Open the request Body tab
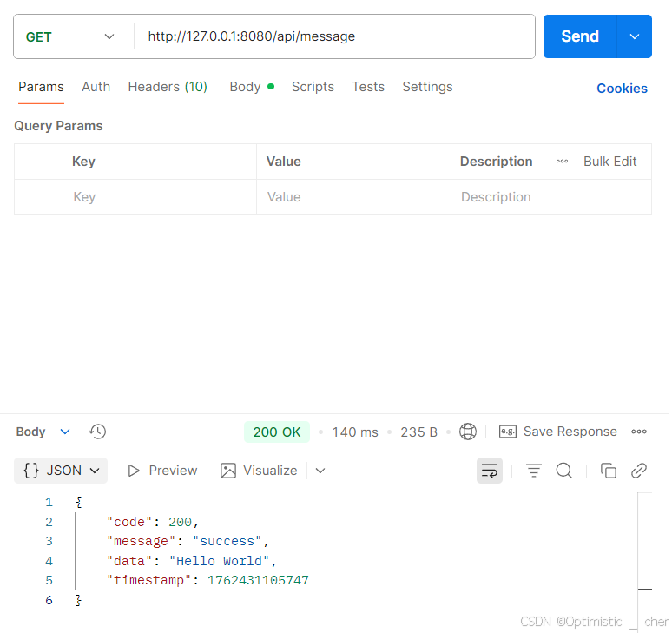This screenshot has width=672, height=633. 252,87
